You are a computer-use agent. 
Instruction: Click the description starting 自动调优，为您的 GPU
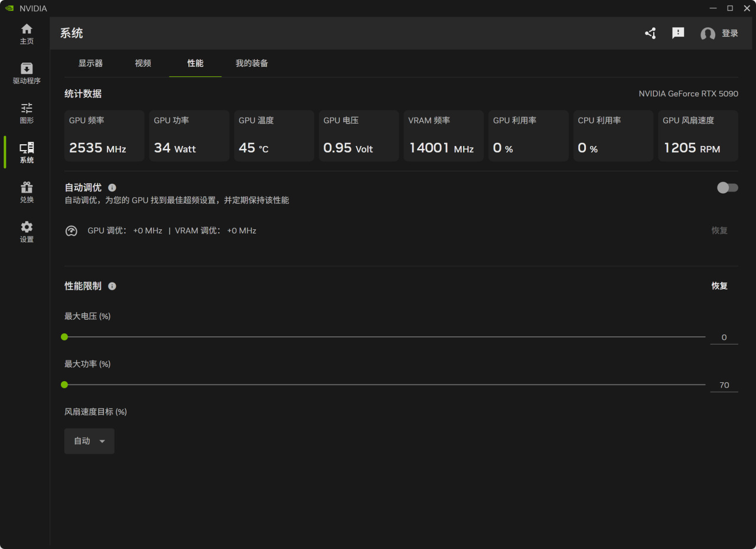177,200
